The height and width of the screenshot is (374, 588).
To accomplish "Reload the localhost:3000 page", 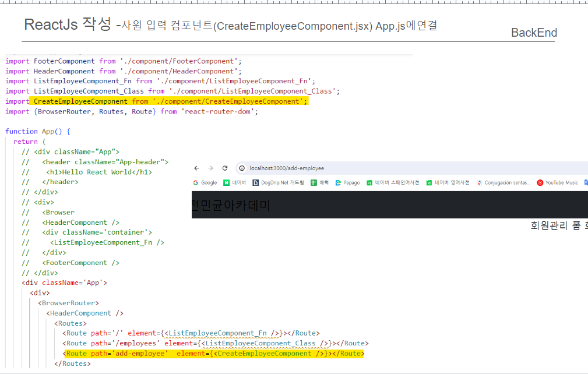I will (225, 168).
